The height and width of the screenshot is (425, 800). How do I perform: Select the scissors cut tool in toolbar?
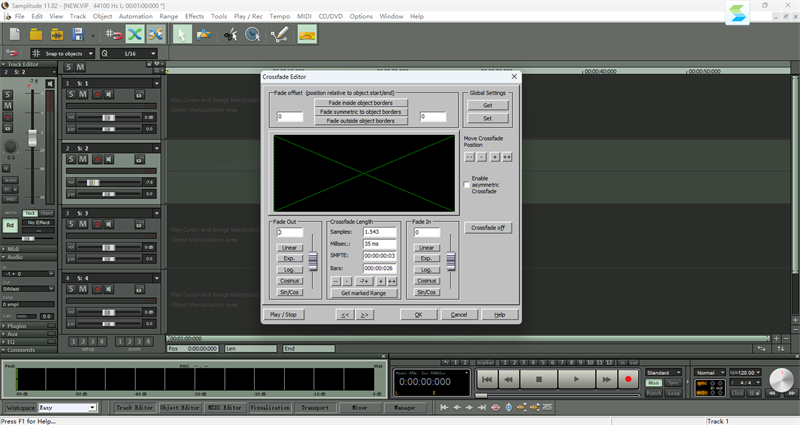tap(231, 34)
